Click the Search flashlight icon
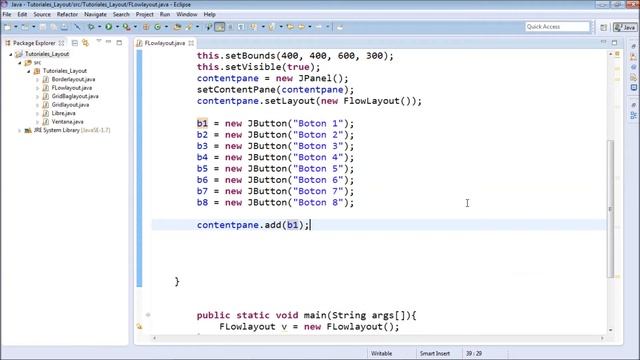Screen dimensions: 640x360 [188, 27]
